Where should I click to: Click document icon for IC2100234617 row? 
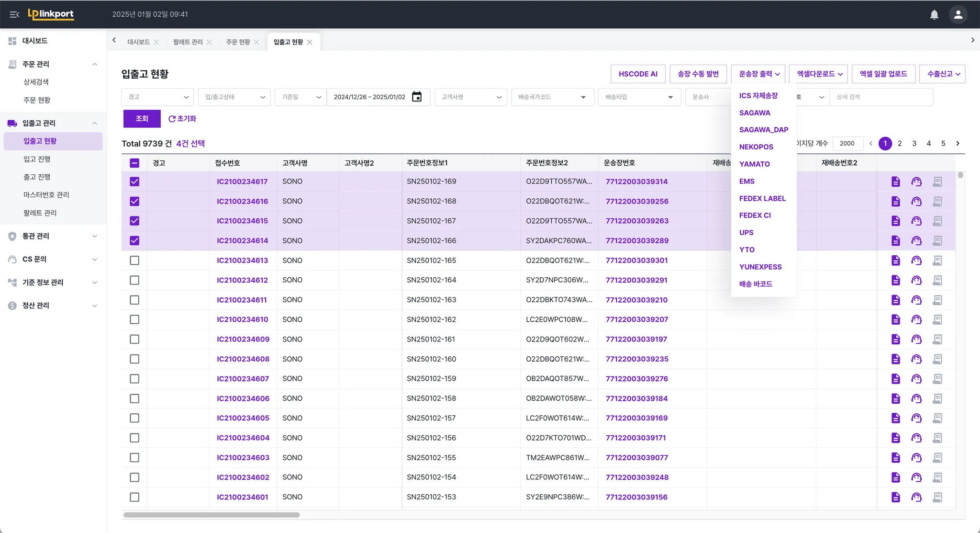895,181
